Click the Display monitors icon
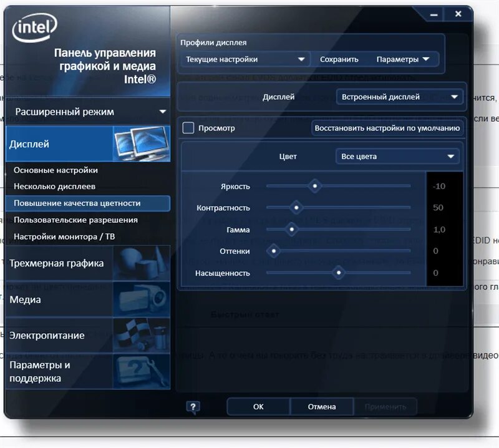 (x=142, y=144)
